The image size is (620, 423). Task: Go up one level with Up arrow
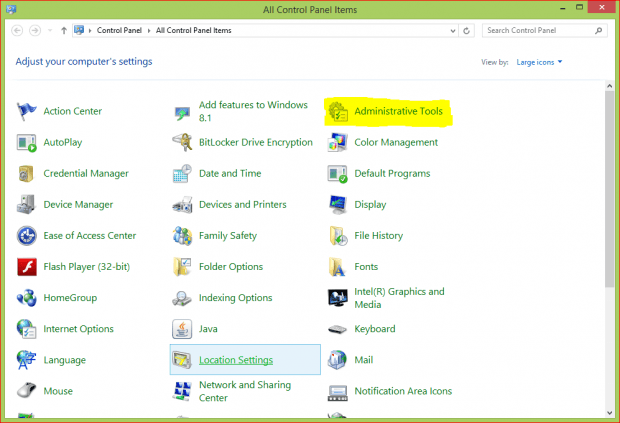[x=64, y=30]
